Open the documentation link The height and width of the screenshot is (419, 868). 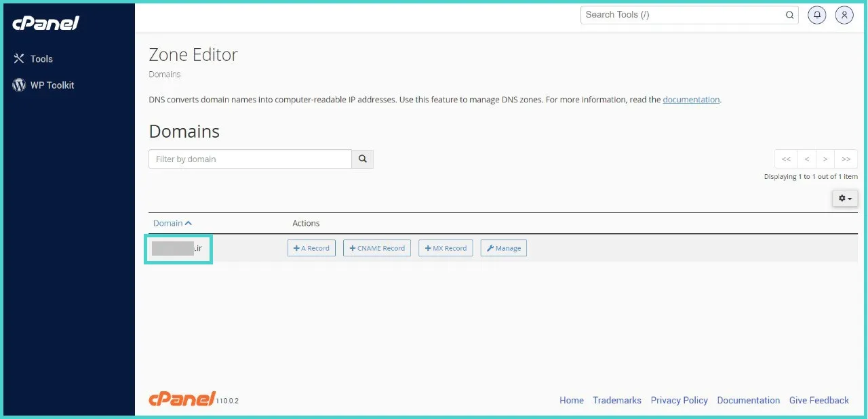click(x=691, y=100)
